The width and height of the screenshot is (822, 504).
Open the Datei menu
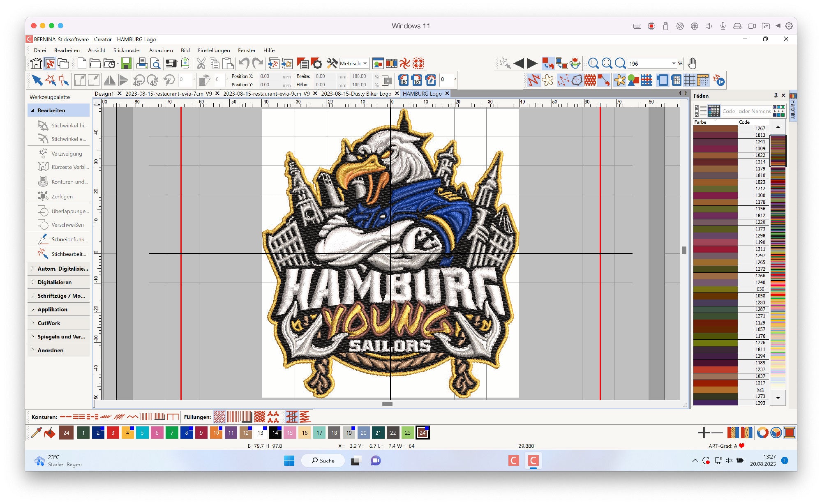pos(40,50)
